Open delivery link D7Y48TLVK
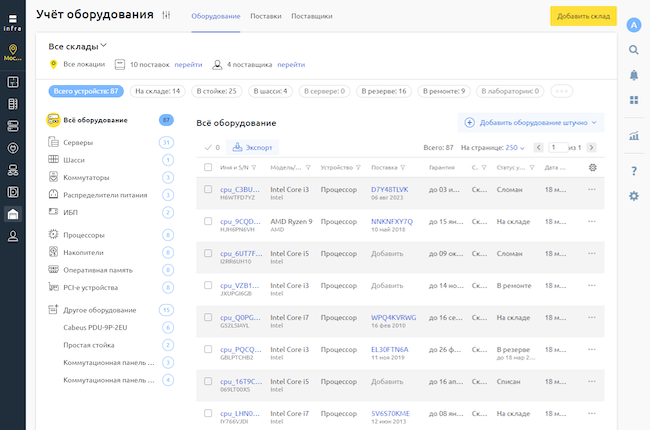This screenshot has width=650, height=430. click(x=390, y=189)
